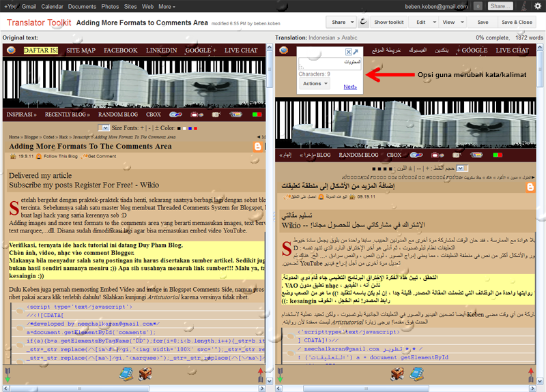The height and width of the screenshot is (392, 546).
Task: Expand the translation edit popup with arrow icon
Action: tap(356, 52)
